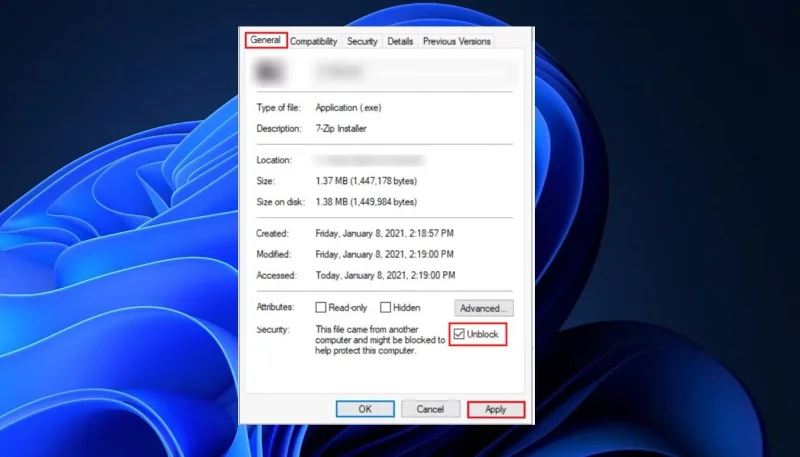Click the 'Size on disk:' label
Viewport: 800px width, 457px height.
click(280, 202)
